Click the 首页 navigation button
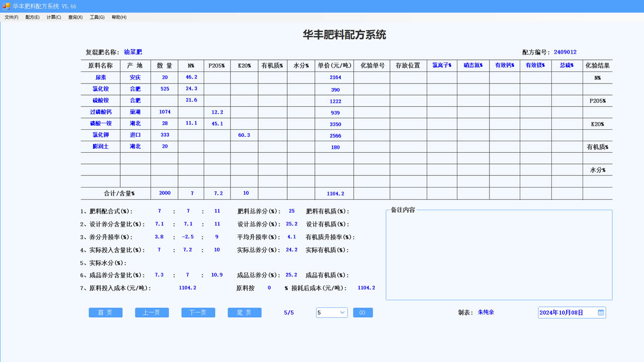This screenshot has width=644, height=362. 105,312
